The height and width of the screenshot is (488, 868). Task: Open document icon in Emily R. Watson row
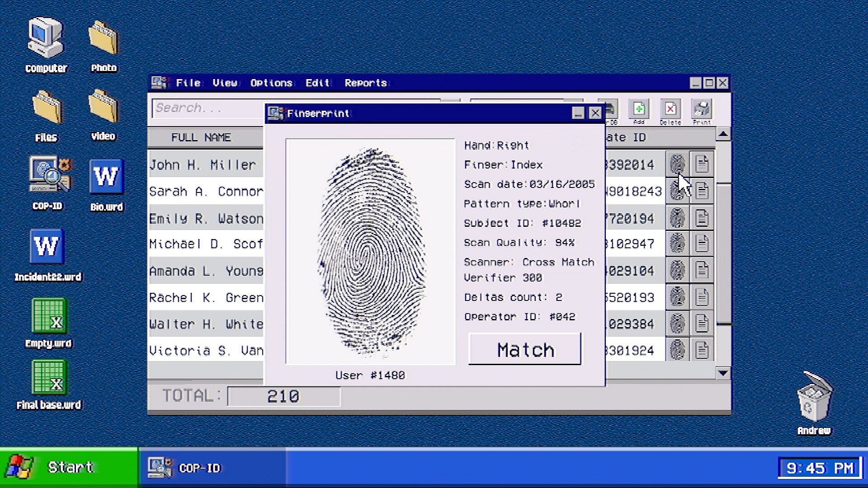click(702, 218)
